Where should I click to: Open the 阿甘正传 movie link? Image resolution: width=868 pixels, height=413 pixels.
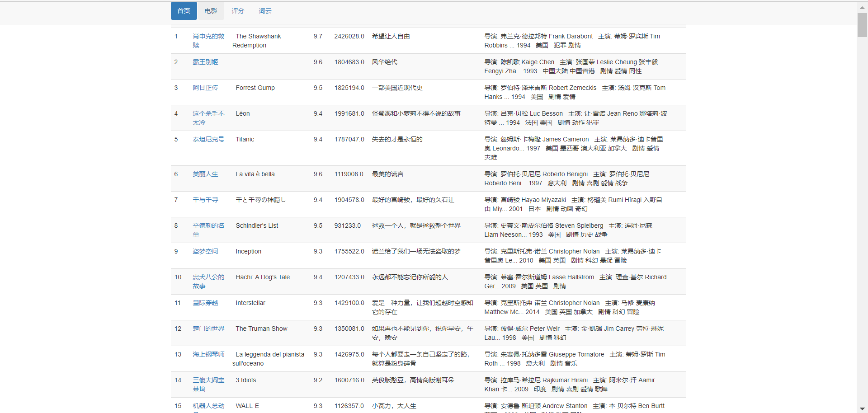[x=205, y=88]
